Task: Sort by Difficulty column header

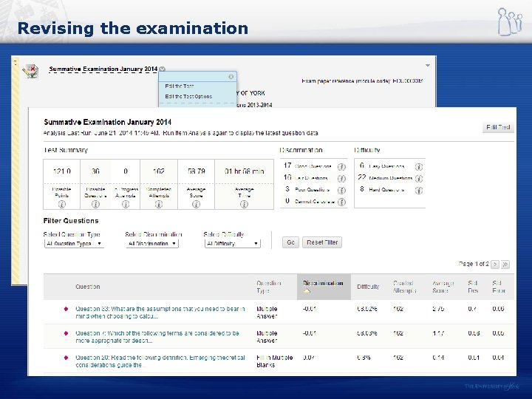Action: pos(368,287)
